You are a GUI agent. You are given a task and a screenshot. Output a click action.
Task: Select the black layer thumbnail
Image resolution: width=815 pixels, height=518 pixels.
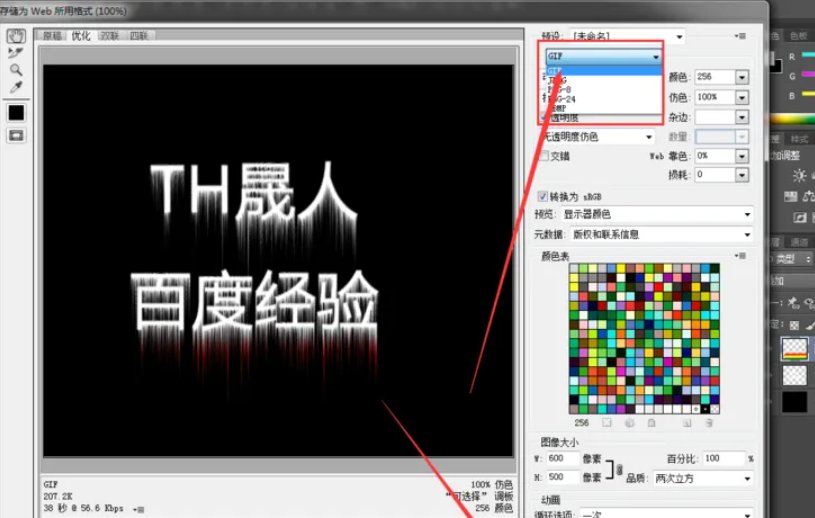coord(795,402)
